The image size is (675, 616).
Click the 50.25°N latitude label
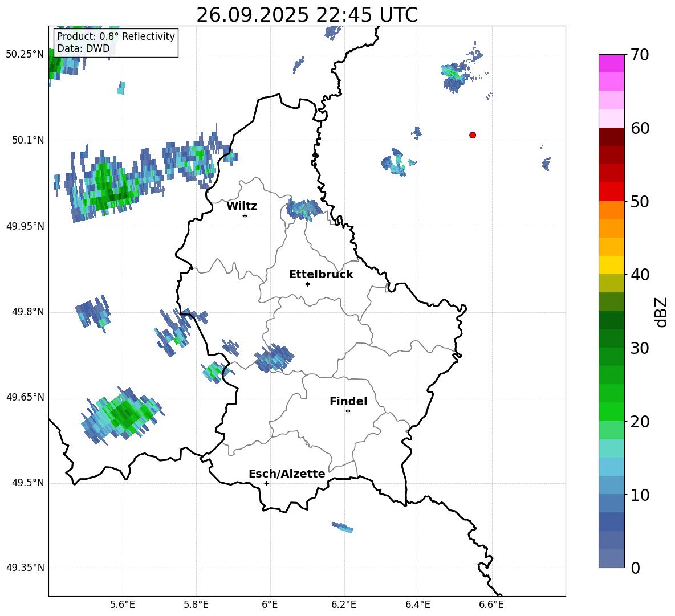25,55
